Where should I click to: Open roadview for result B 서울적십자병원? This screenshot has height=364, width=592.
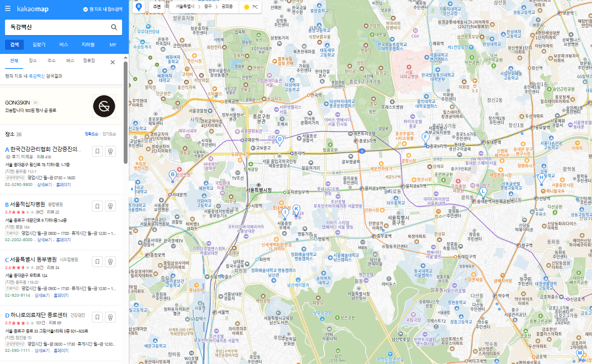110,206
